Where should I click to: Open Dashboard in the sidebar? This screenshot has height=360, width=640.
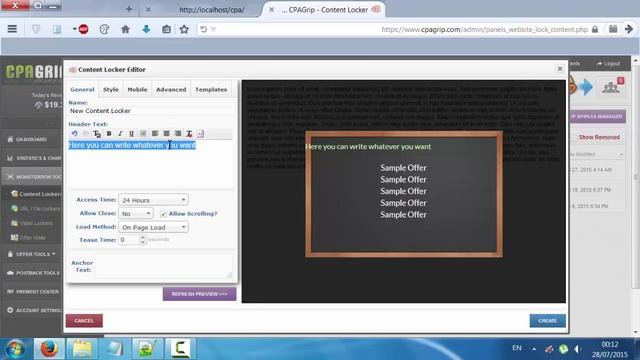[31, 140]
